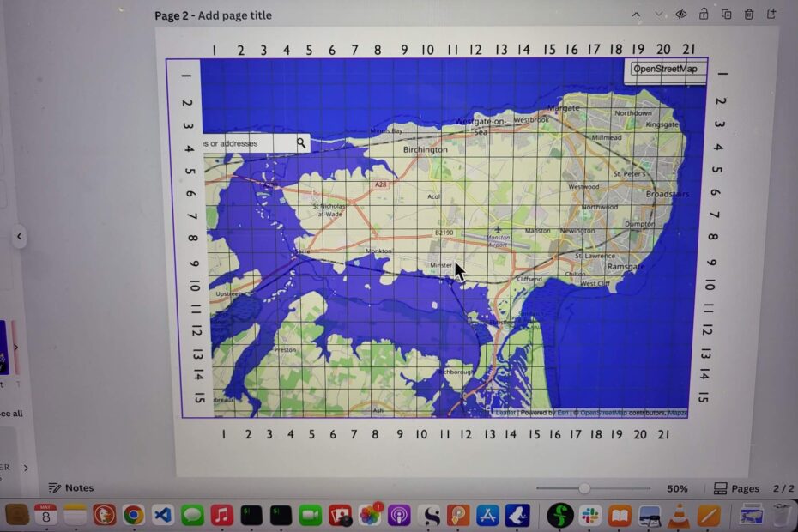Collapse the left sidebar with the arrow
The width and height of the screenshot is (798, 532).
click(x=19, y=237)
